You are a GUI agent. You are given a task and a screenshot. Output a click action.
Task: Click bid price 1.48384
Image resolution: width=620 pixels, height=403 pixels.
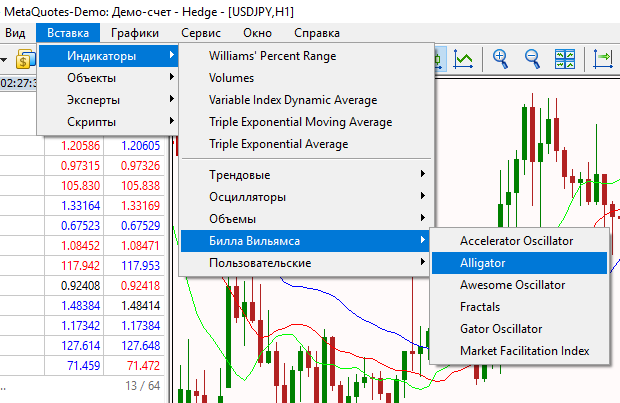coord(80,305)
